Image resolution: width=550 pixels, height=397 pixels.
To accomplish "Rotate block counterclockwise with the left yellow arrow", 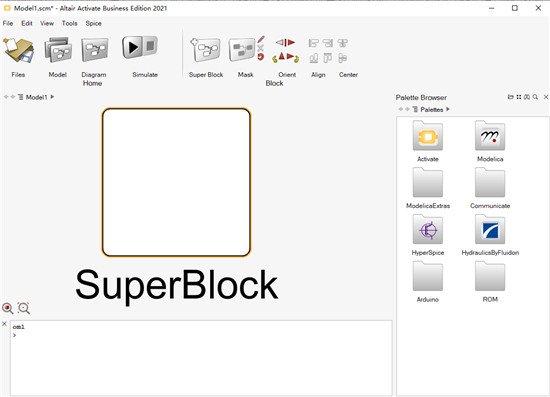I will point(275,59).
